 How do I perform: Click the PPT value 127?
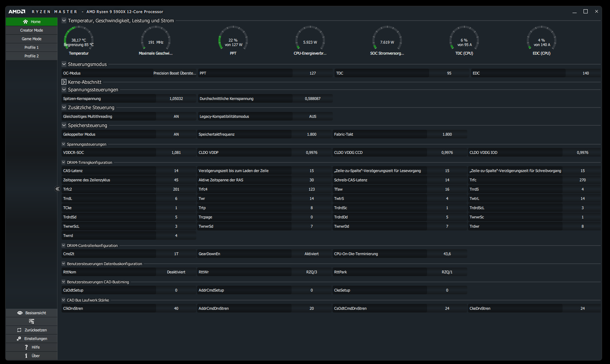tap(313, 73)
